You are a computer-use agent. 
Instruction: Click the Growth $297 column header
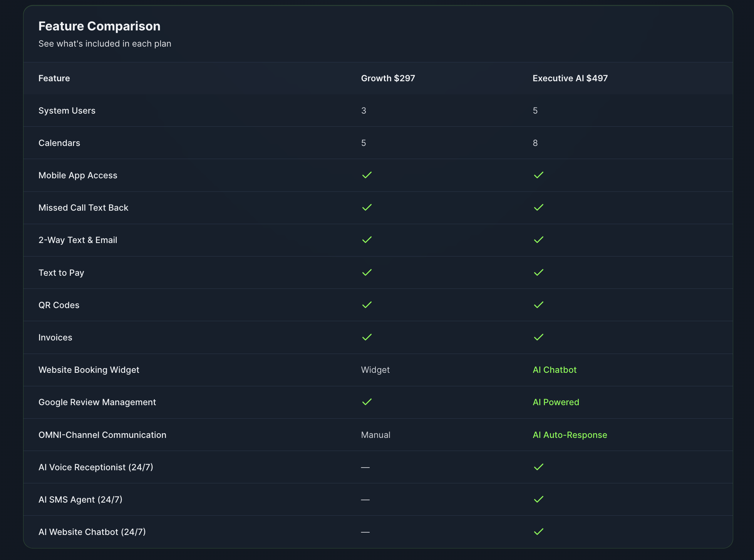(388, 78)
